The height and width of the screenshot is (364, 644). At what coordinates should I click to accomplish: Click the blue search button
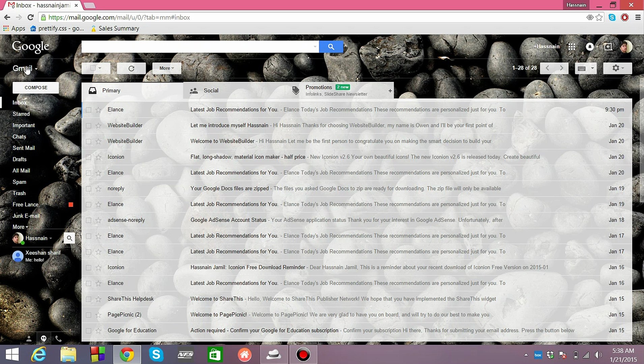(x=331, y=47)
